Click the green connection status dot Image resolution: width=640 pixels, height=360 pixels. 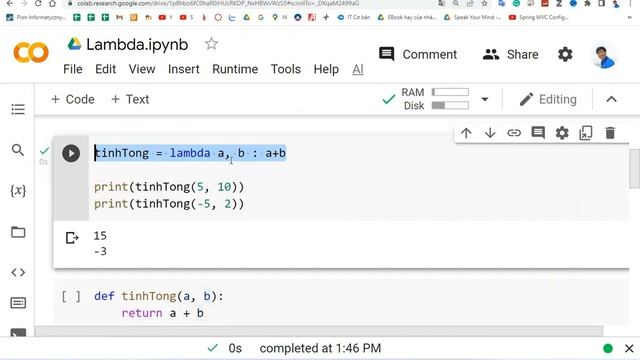click(x=608, y=348)
